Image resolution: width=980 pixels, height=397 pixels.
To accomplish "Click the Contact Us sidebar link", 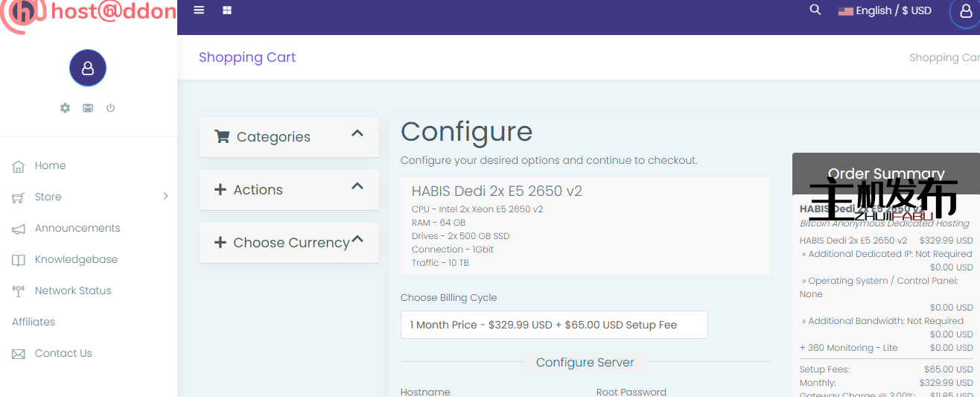I will coord(63,353).
